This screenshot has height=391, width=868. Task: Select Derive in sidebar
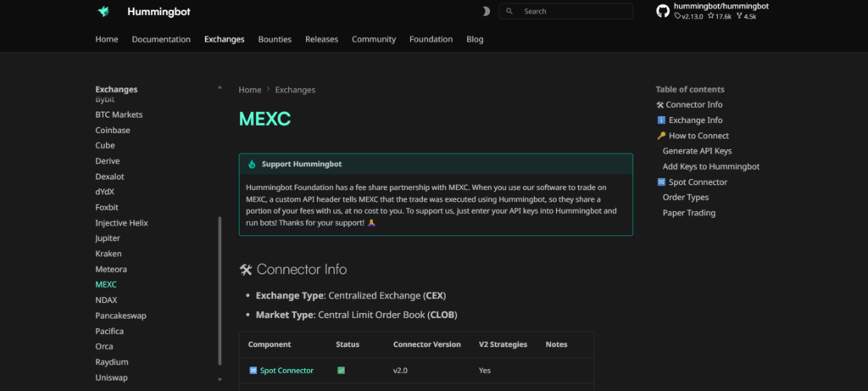(x=108, y=161)
